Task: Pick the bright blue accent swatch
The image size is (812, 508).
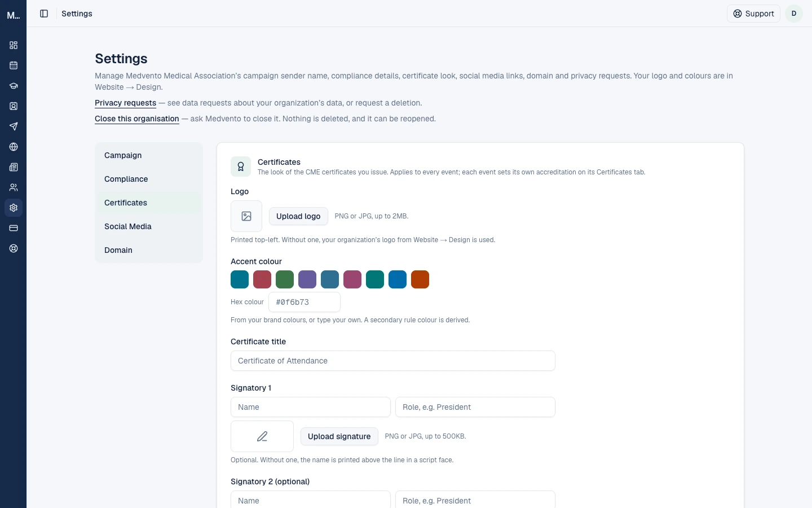Action: point(398,279)
